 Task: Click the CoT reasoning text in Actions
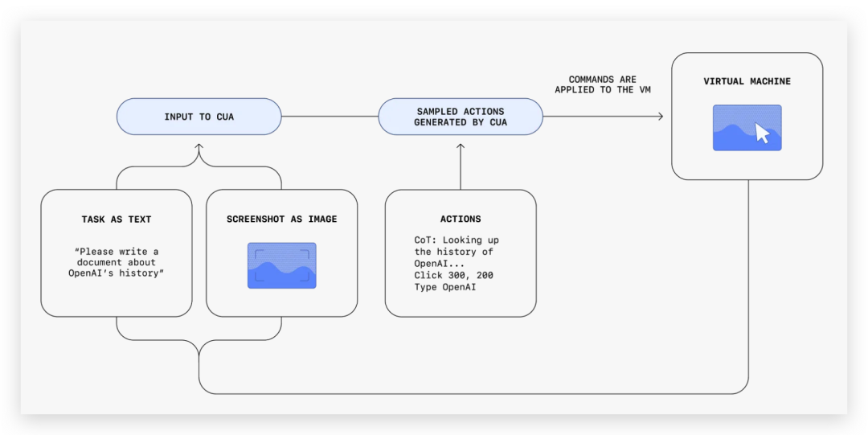tap(456, 252)
